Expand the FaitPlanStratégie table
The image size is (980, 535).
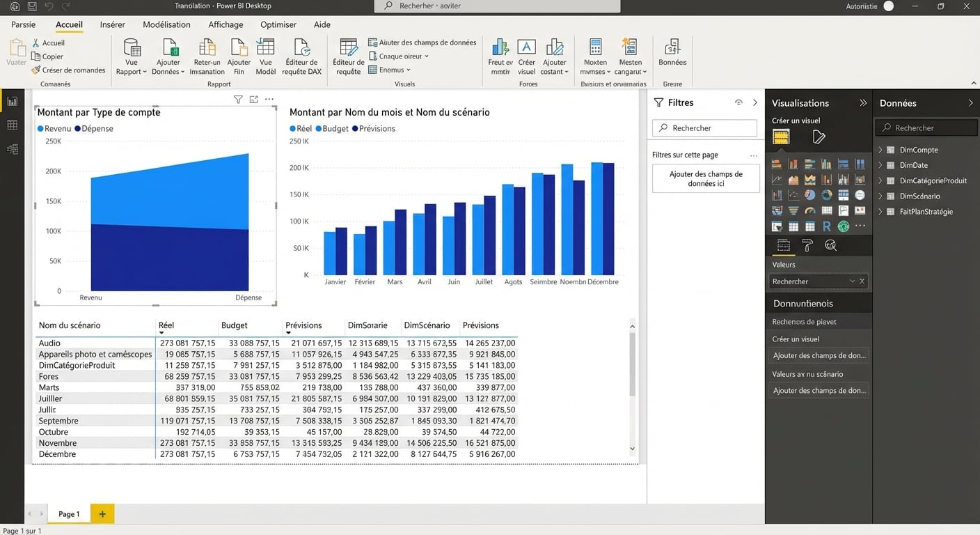point(880,212)
